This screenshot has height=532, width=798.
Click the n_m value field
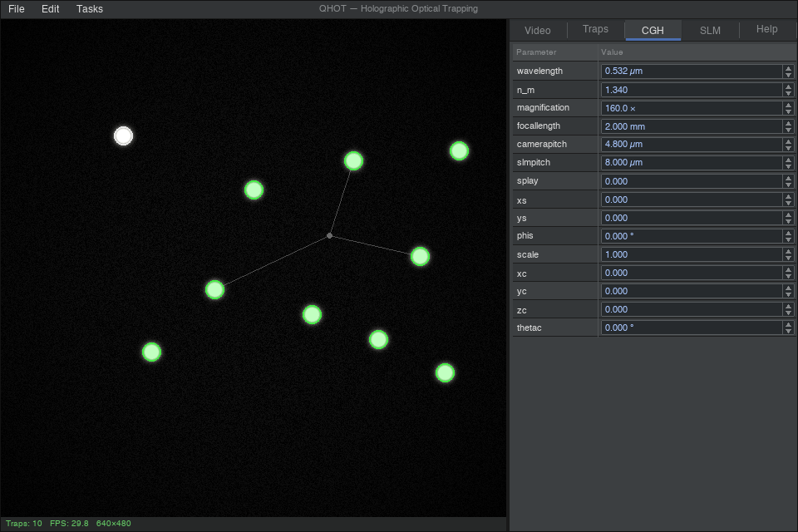click(x=692, y=90)
